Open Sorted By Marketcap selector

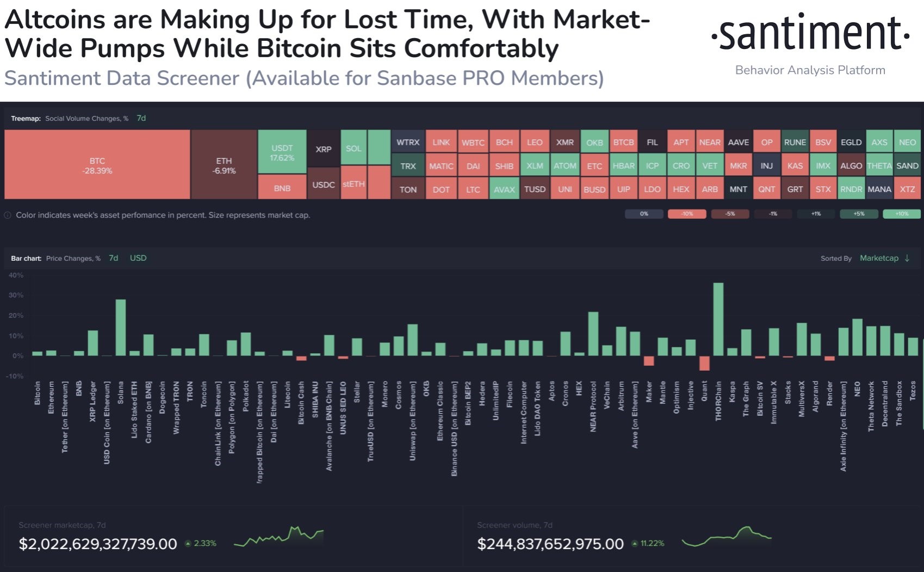pyautogui.click(x=879, y=258)
